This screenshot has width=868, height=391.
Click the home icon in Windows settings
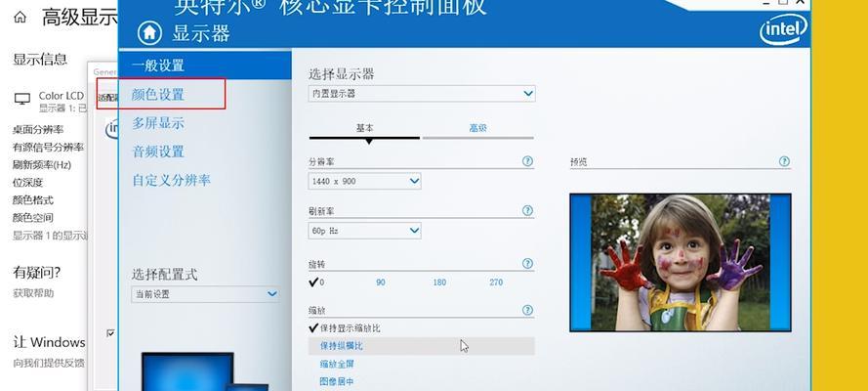click(20, 18)
